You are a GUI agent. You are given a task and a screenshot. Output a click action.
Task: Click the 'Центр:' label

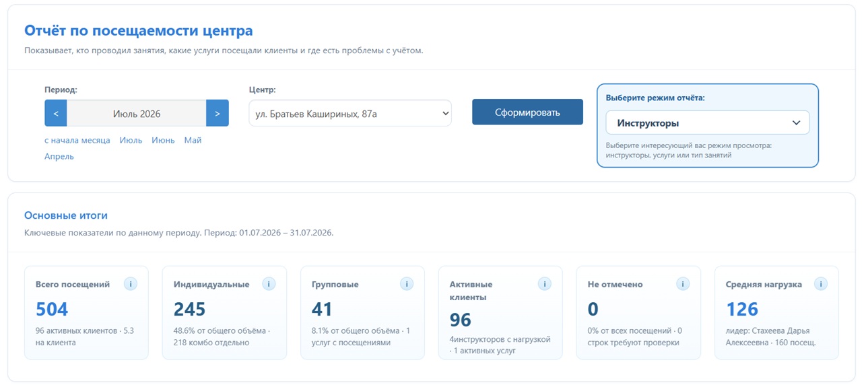tap(262, 90)
